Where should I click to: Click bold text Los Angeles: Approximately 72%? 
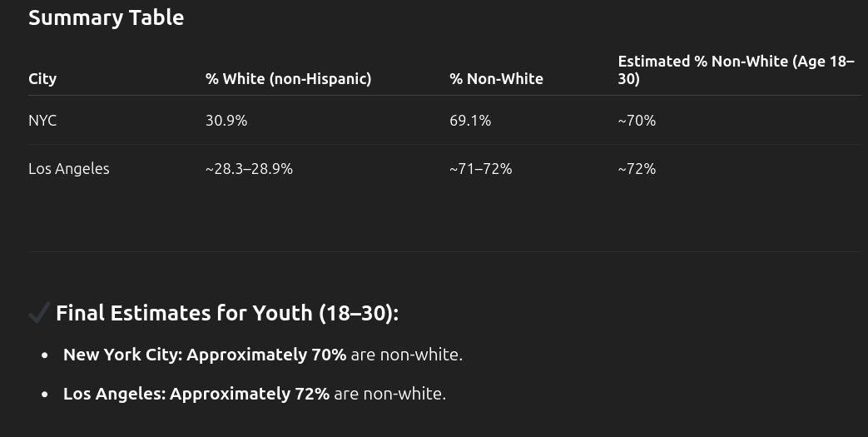(x=196, y=394)
